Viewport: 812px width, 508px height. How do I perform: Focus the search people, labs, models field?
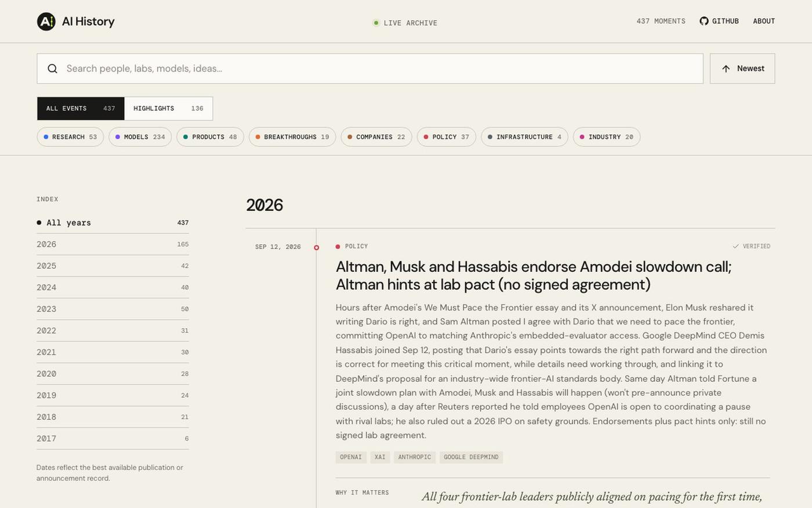[x=370, y=69]
